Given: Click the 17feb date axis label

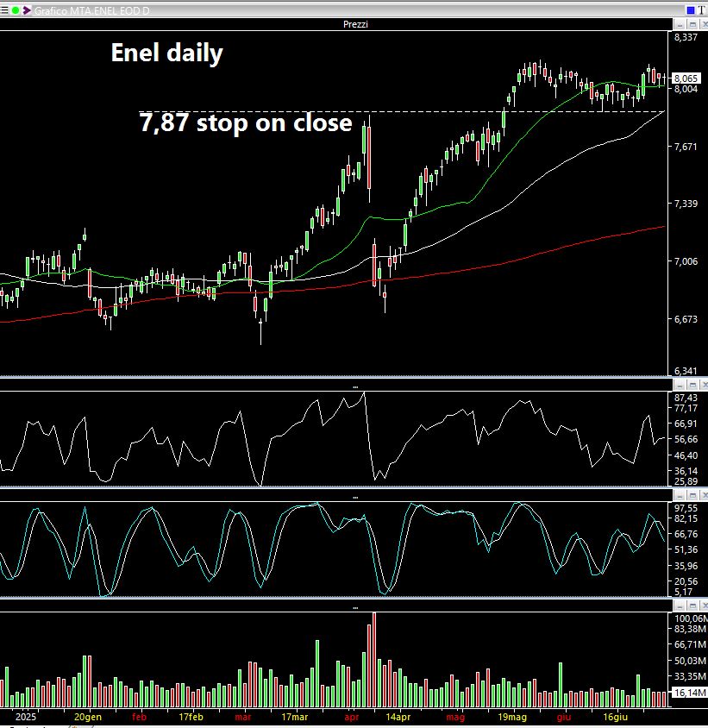Looking at the screenshot, I should pos(191,717).
